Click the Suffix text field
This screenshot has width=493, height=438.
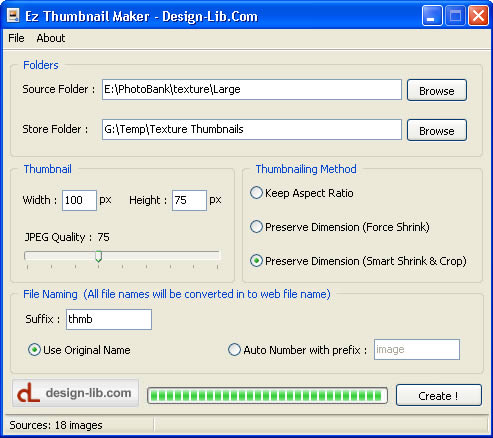[109, 319]
